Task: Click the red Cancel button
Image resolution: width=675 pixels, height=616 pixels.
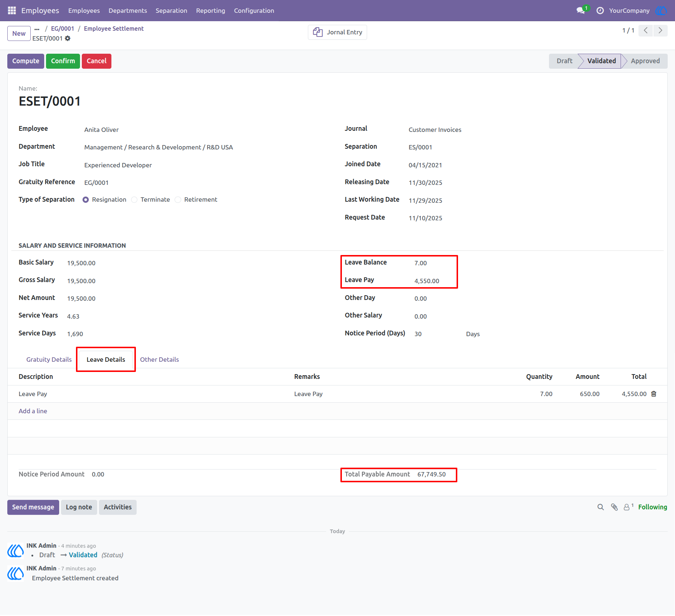Action: (x=96, y=61)
